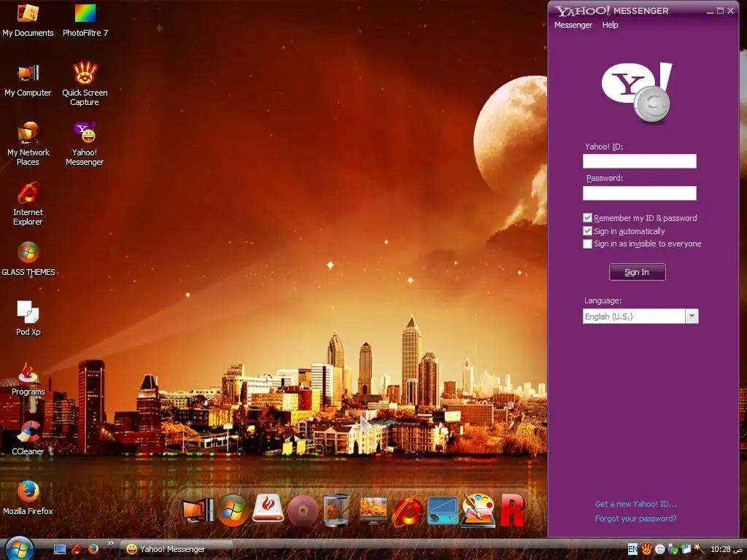Open the Windows Start orb
Image resolution: width=747 pixels, height=560 pixels.
coord(19,548)
